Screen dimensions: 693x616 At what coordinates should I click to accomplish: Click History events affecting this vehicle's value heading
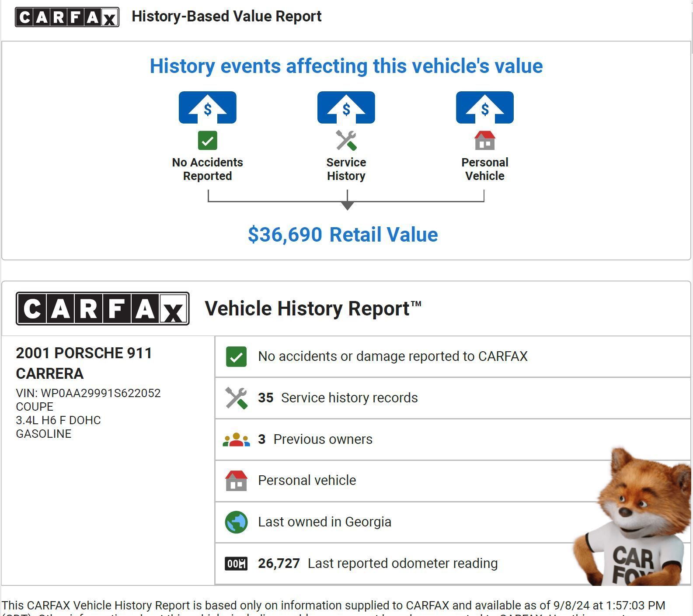click(346, 66)
